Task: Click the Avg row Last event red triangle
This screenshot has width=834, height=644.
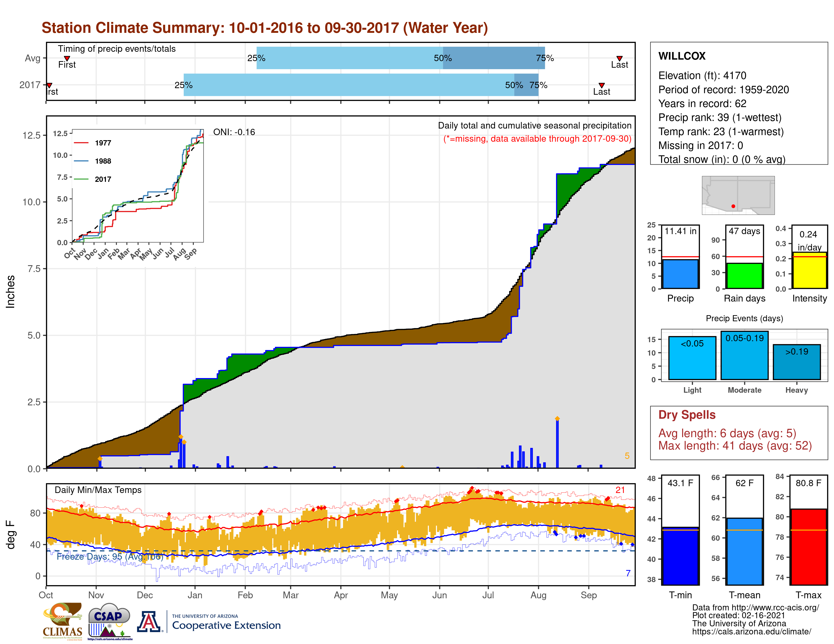Action: (619, 58)
